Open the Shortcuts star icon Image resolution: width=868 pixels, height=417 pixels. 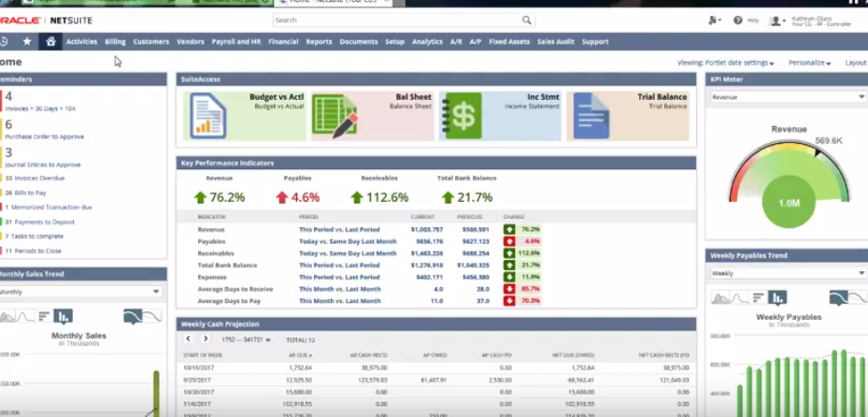tap(27, 41)
